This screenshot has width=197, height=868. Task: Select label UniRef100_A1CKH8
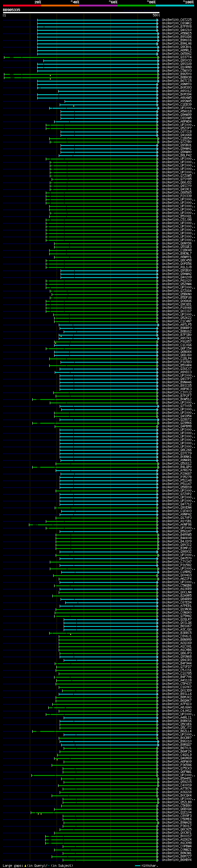[x=176, y=843]
